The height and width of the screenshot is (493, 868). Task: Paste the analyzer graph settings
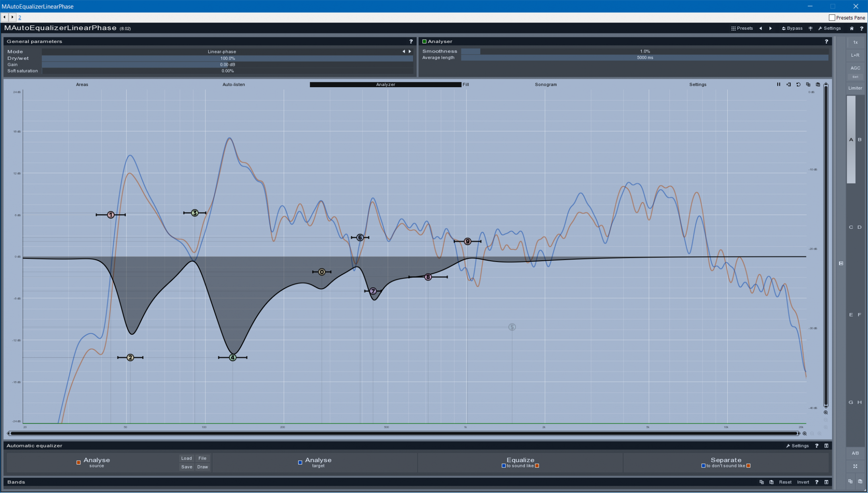click(x=818, y=84)
